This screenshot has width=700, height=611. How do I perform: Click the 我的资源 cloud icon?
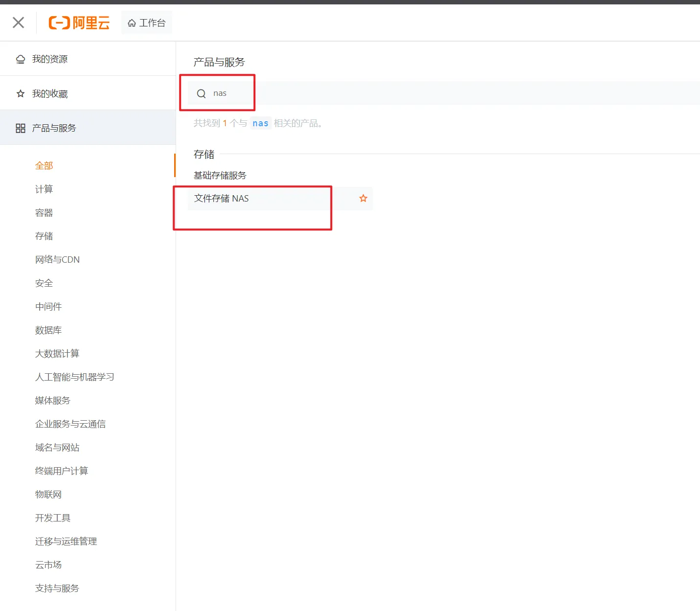pos(21,59)
